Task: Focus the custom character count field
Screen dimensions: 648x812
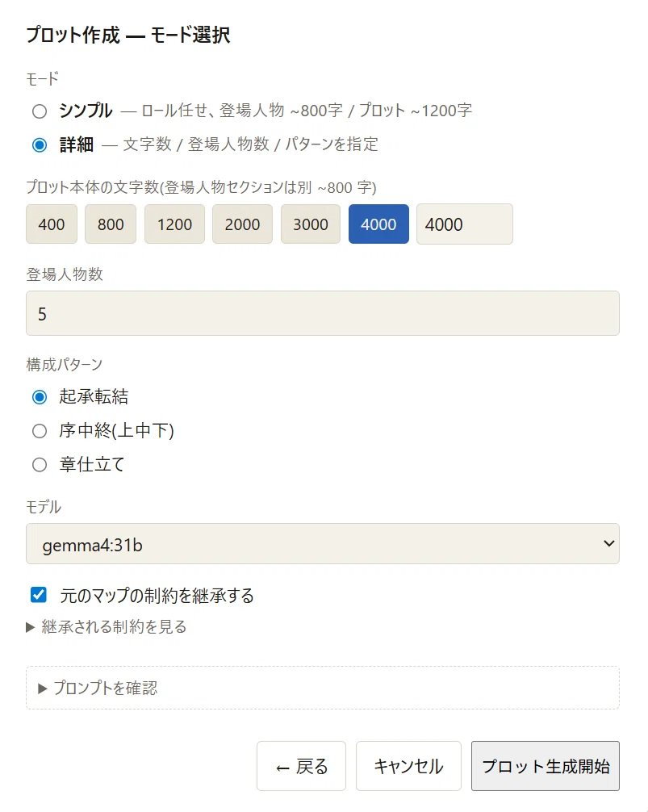Action: pyautogui.click(x=465, y=224)
